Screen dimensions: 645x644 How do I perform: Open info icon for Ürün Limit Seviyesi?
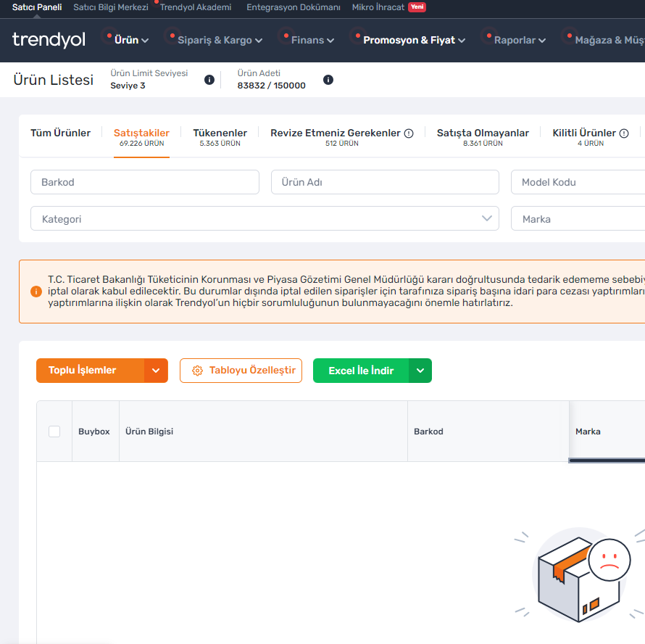pyautogui.click(x=209, y=80)
